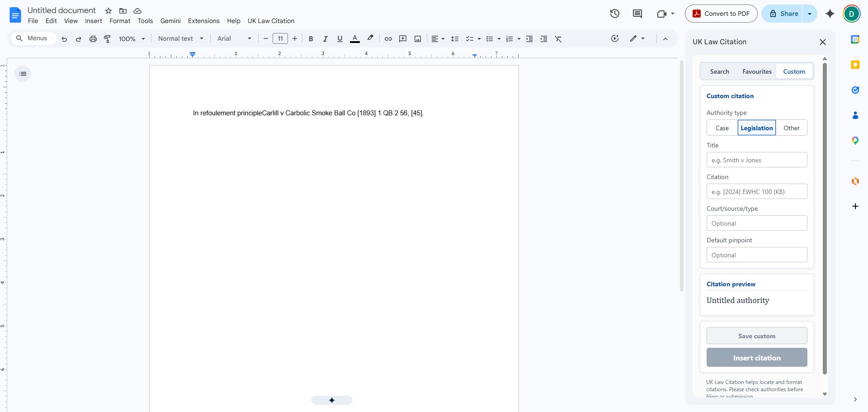
Task: Apply bulleted list formatting
Action: tap(489, 39)
